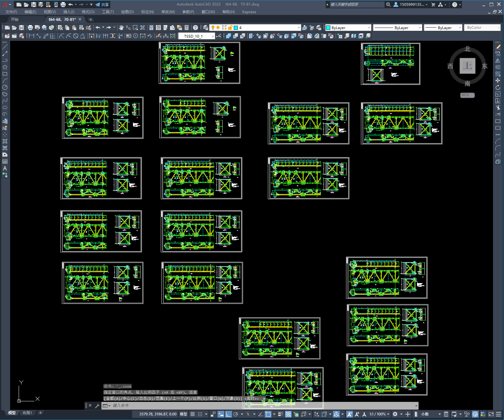Screen dimensions: 504x420
Task: Open the 绘图(D) menu
Action: pos(127,12)
